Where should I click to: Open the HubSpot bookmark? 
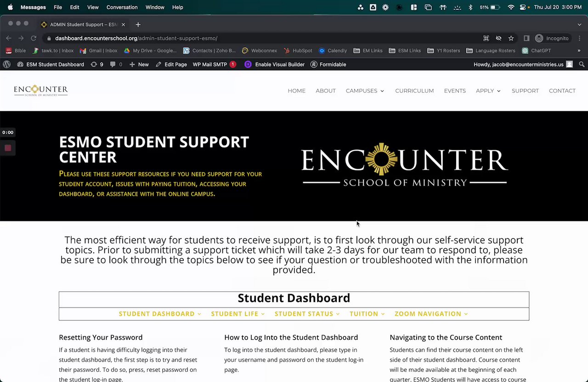tap(298, 51)
